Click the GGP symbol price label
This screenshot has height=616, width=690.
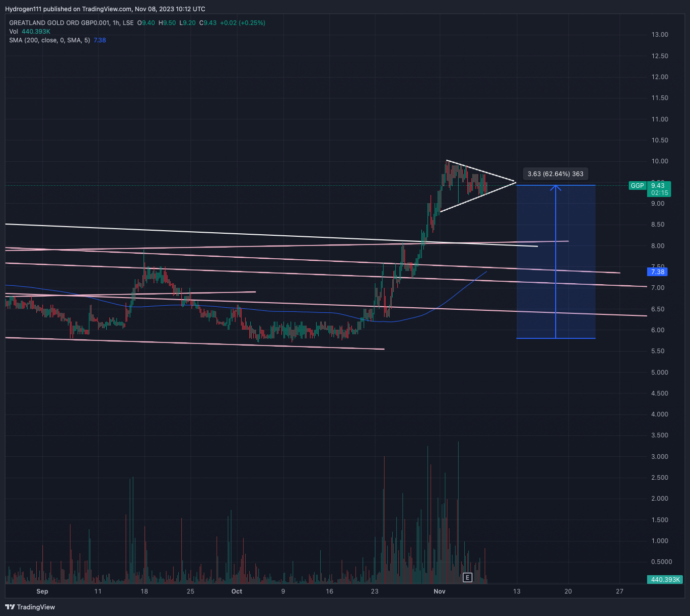tap(637, 186)
